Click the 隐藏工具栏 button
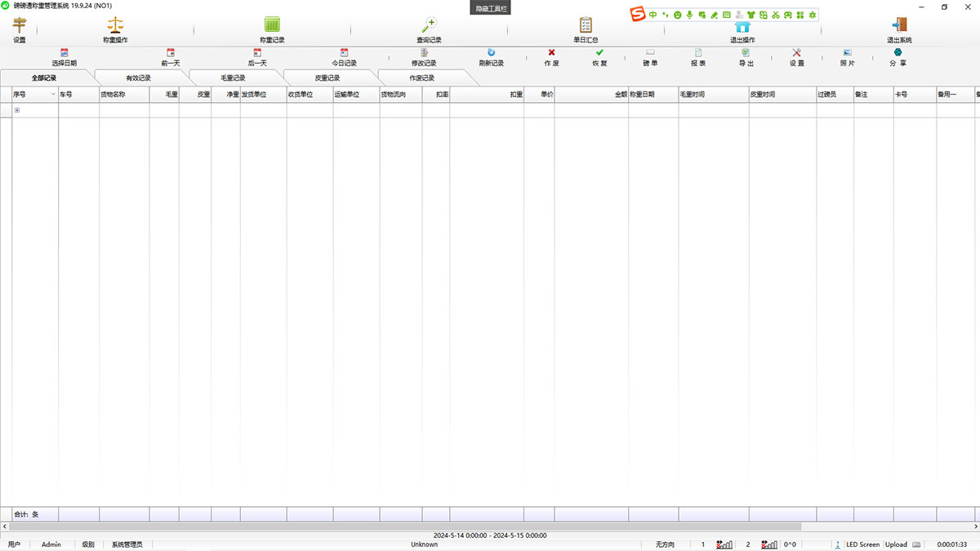 tap(492, 7)
